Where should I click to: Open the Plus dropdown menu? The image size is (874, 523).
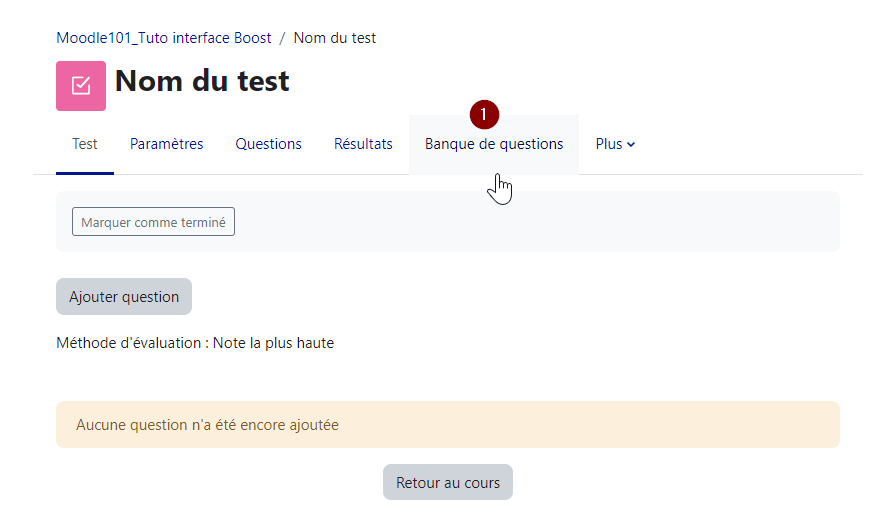[615, 144]
